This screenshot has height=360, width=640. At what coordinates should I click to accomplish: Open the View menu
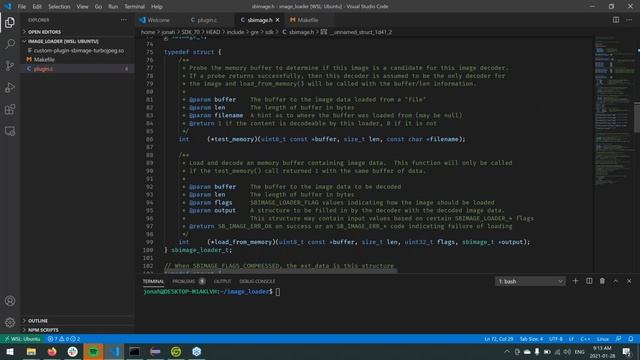pos(82,7)
